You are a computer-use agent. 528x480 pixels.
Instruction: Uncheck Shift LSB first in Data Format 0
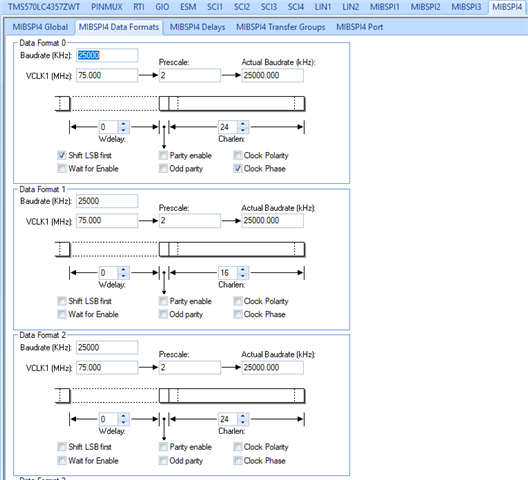point(62,155)
